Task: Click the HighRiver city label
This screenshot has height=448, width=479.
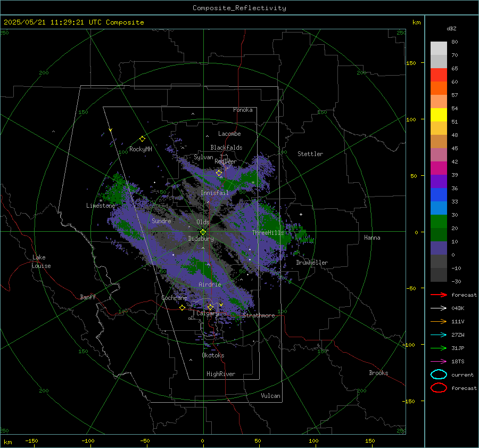Action: [x=221, y=374]
